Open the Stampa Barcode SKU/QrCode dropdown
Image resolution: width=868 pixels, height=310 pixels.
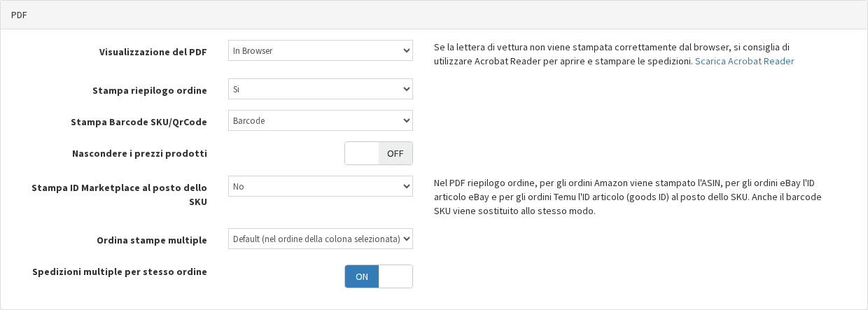320,120
